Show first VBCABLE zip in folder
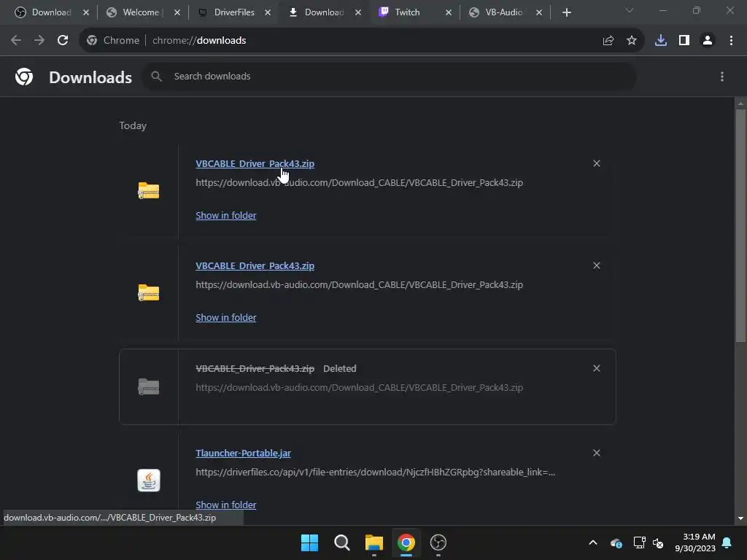This screenshot has height=560, width=747. click(x=226, y=215)
